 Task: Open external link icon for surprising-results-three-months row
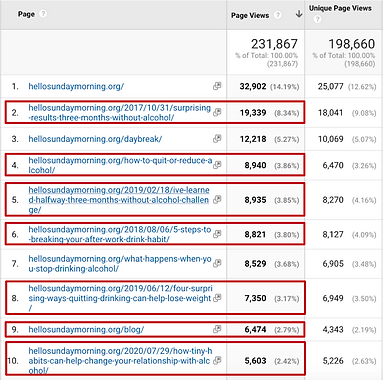point(217,112)
